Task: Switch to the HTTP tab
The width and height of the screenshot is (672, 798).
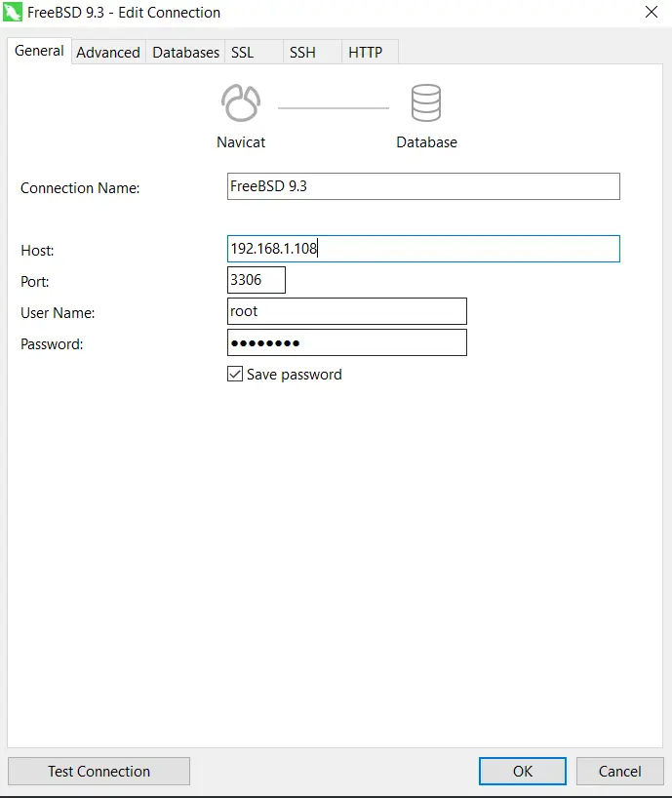Action: (366, 53)
